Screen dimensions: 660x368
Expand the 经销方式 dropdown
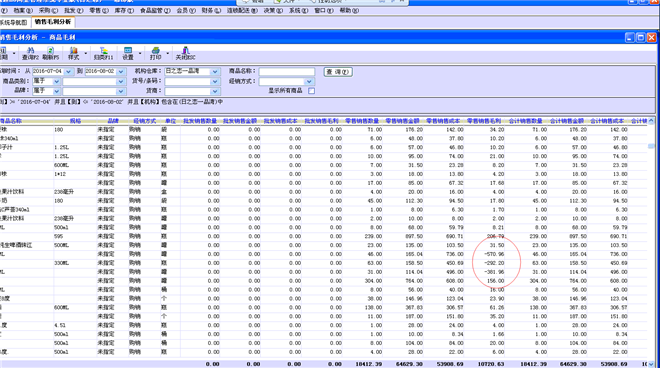pyautogui.click(x=309, y=81)
